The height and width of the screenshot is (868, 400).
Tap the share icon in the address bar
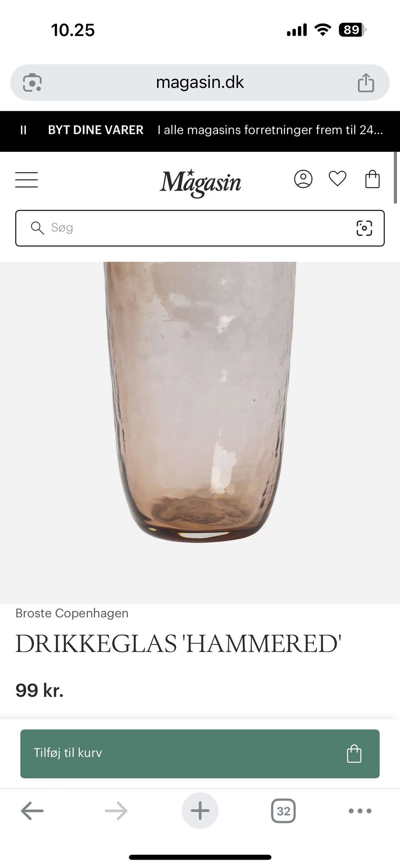point(366,82)
